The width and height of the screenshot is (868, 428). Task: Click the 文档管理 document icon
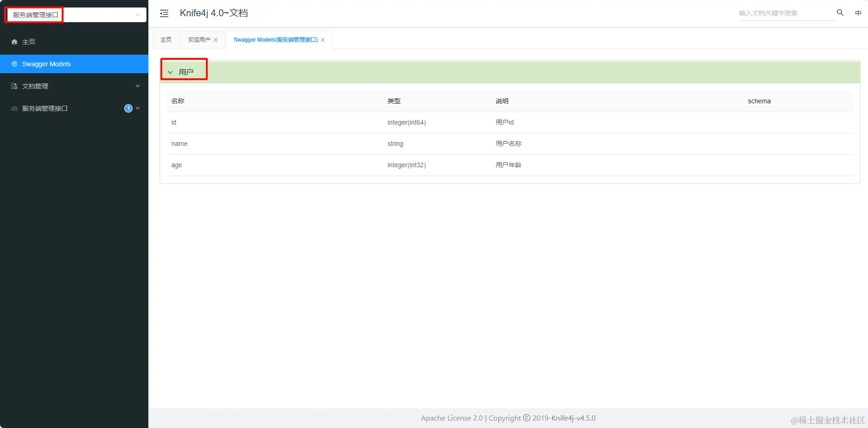14,86
